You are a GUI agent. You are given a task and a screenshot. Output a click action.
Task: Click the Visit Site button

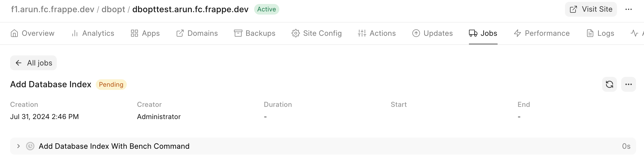point(591,9)
